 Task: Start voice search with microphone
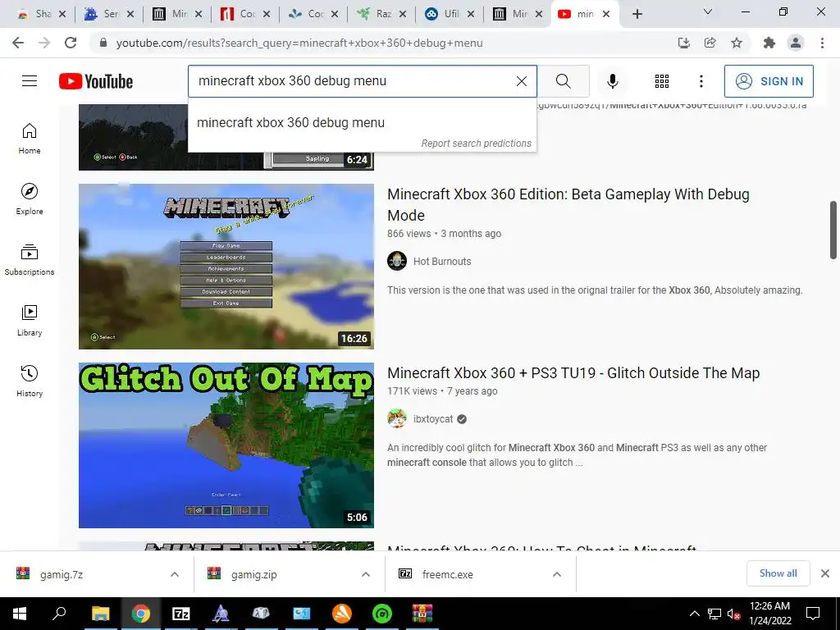coord(612,81)
